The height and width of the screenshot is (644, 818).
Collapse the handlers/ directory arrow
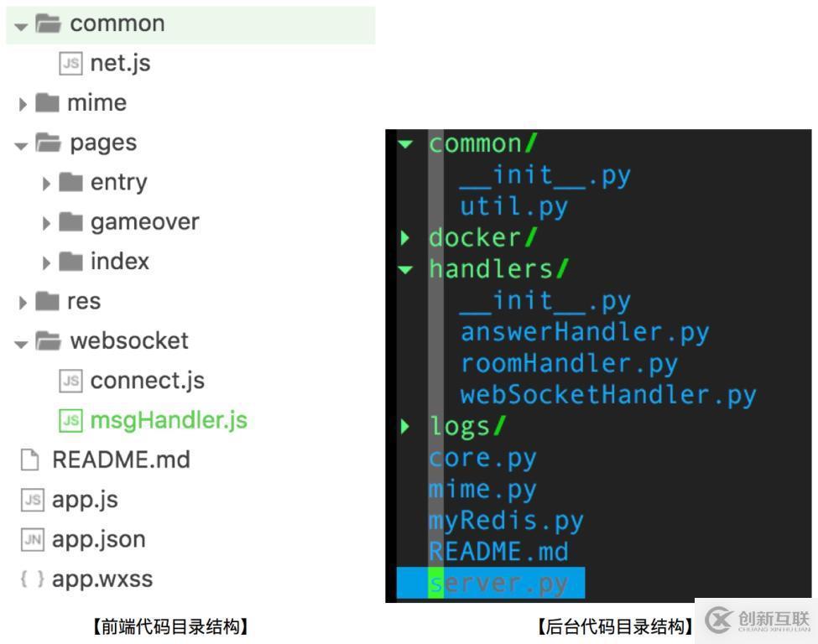coord(406,270)
